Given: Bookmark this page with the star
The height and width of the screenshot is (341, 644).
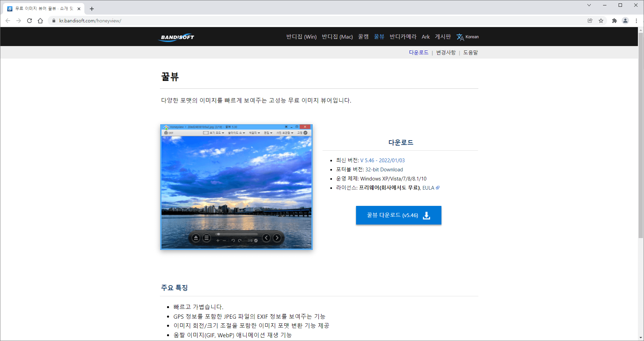Looking at the screenshot, I should coord(601,21).
